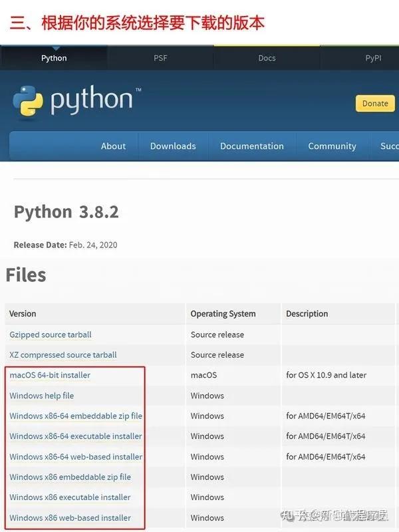The height and width of the screenshot is (532, 399).
Task: Open the Downloads menu
Action: pos(172,146)
